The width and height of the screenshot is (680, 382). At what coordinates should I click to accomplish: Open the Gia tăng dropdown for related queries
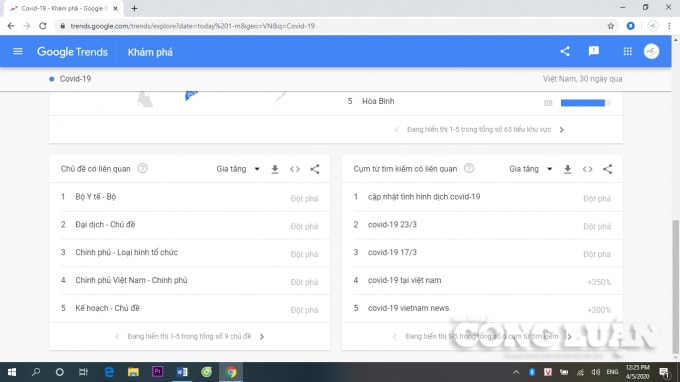point(531,169)
